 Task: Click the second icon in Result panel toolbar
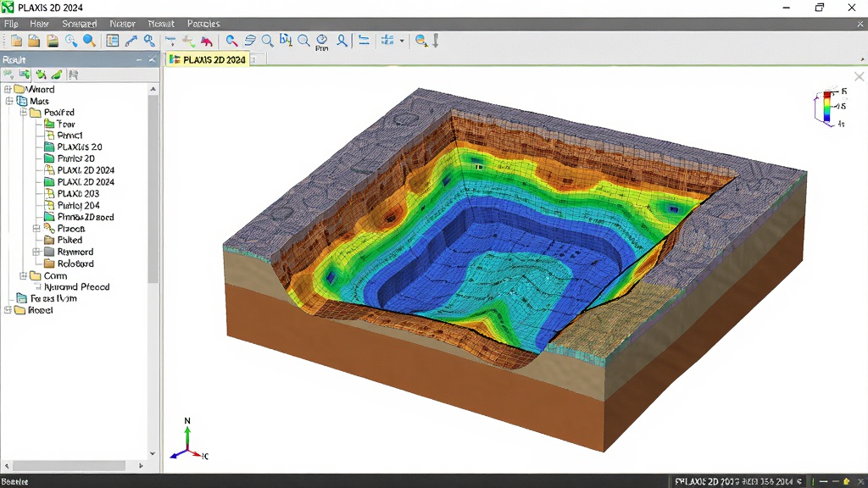pos(25,75)
